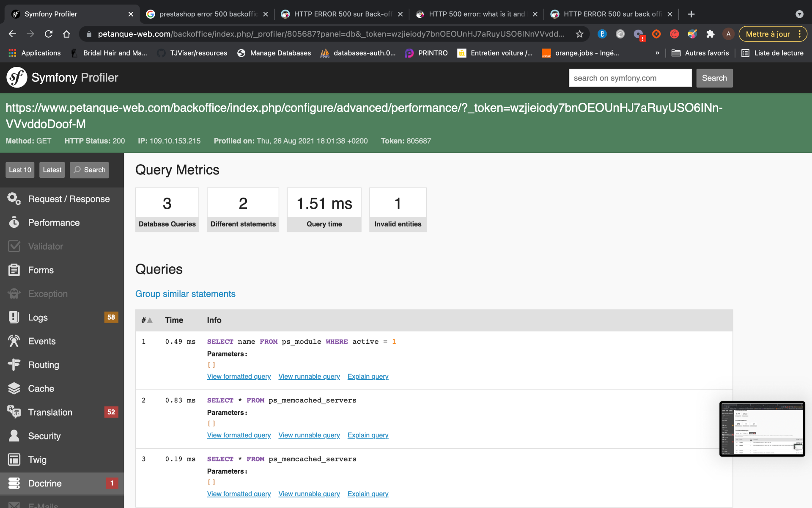Click the Routing signpost icon
Image resolution: width=812 pixels, height=508 pixels.
point(14,364)
